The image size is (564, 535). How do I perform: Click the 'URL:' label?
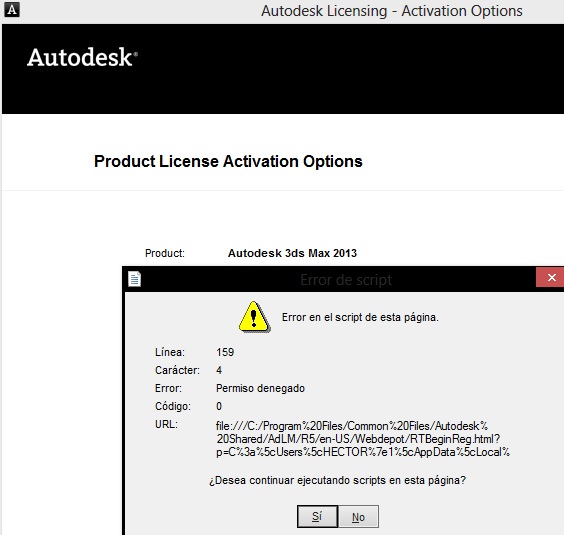tap(166, 424)
